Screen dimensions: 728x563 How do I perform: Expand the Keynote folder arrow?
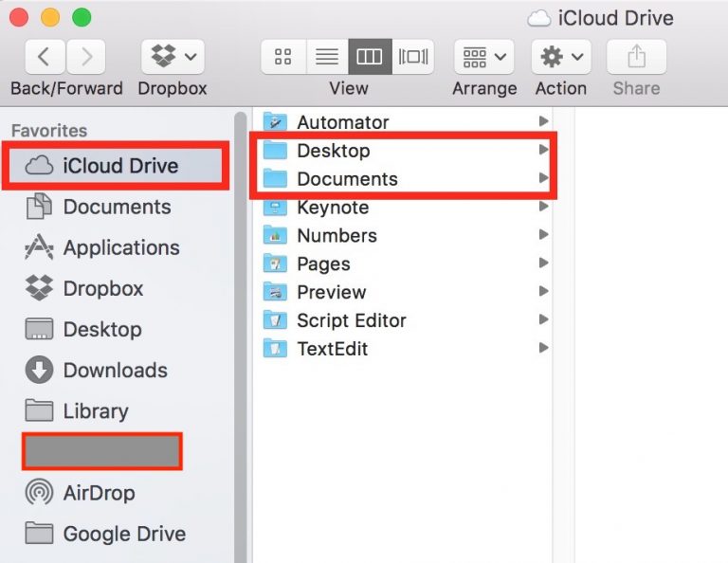[x=544, y=206]
